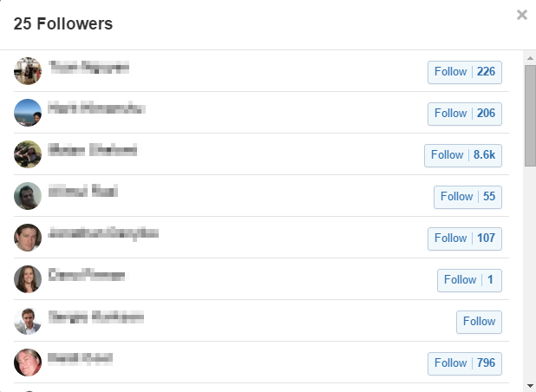Click the name in the count-less Follow row
Screen dimensions: 536x392
pos(95,317)
